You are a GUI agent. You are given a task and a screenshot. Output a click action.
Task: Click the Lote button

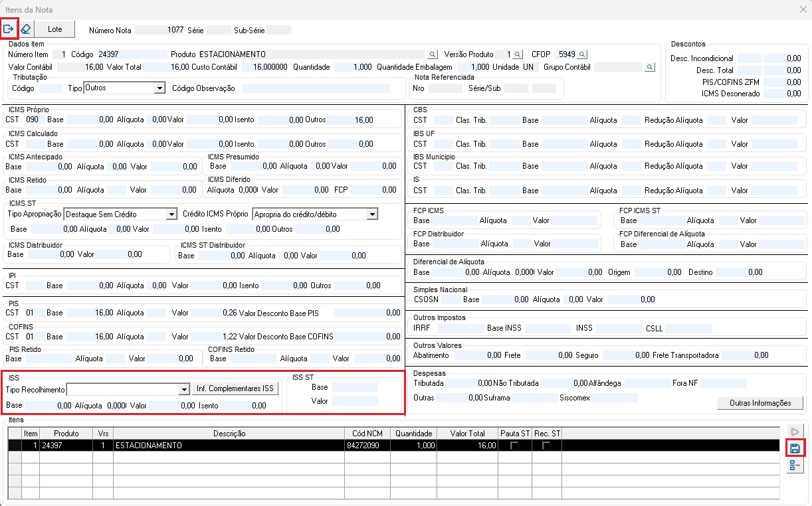tap(55, 29)
